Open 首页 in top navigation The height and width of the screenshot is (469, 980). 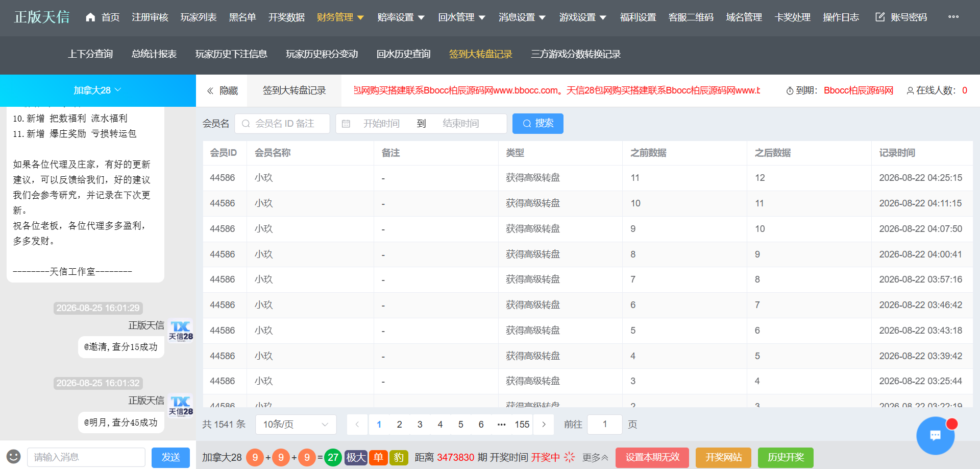point(110,17)
